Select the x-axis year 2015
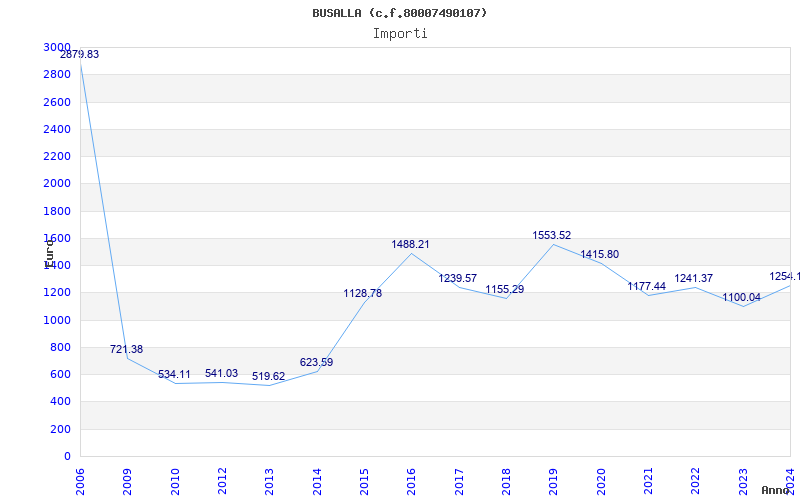 coord(364,481)
